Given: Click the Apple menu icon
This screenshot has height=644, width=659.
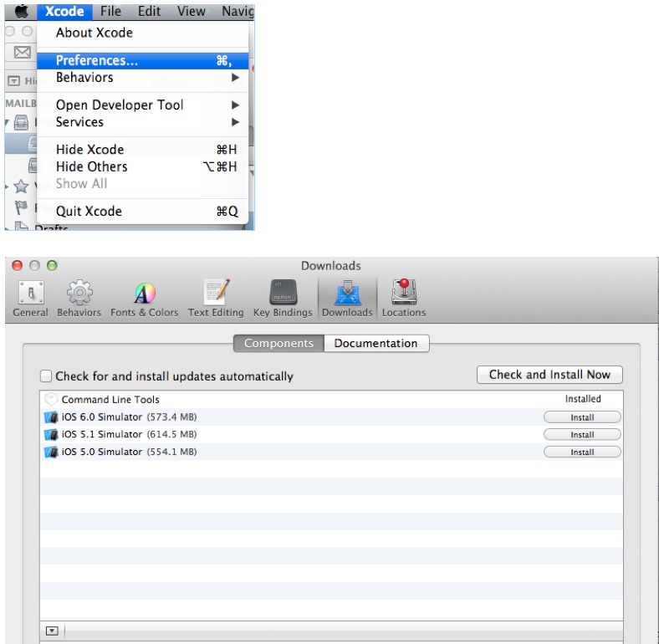Looking at the screenshot, I should [x=21, y=11].
